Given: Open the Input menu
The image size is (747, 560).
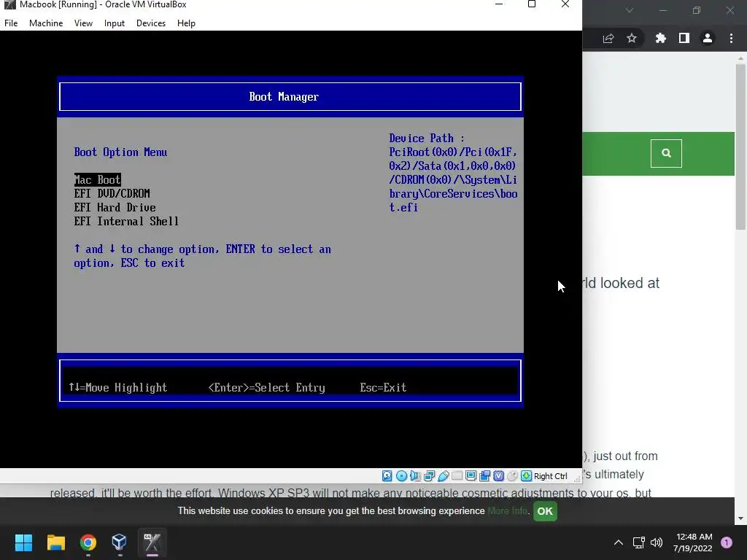Looking at the screenshot, I should (115, 23).
